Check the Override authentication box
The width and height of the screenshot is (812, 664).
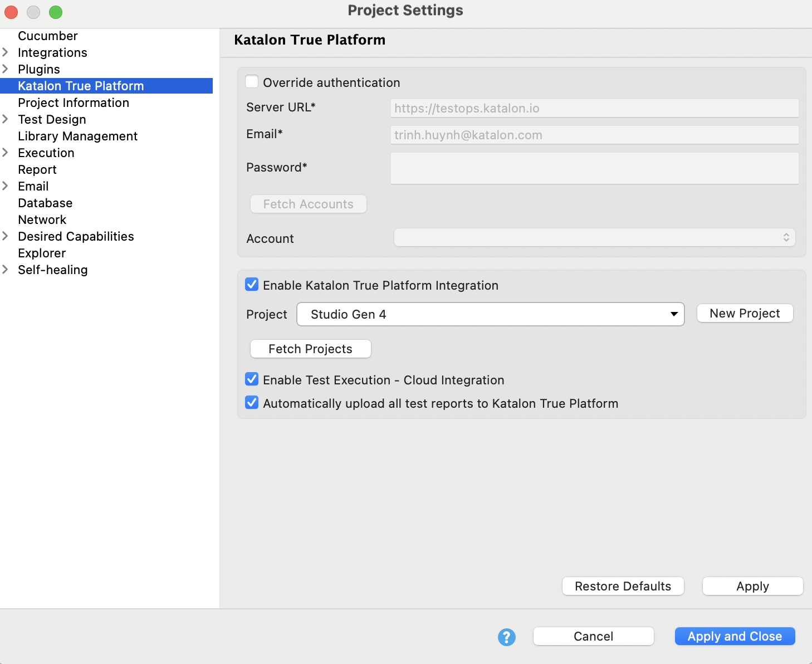click(x=252, y=81)
